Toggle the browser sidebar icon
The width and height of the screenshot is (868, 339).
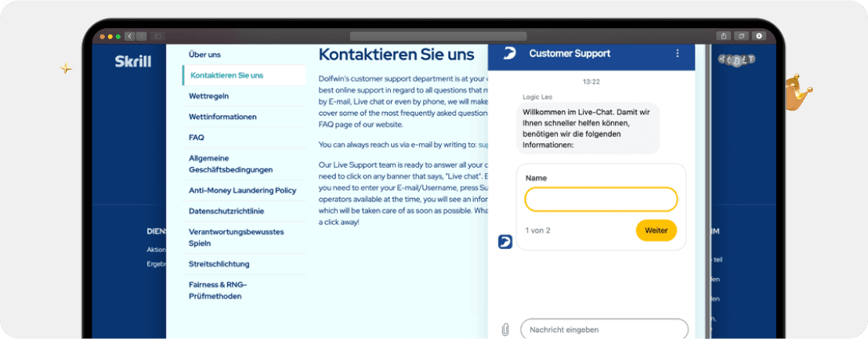[157, 36]
